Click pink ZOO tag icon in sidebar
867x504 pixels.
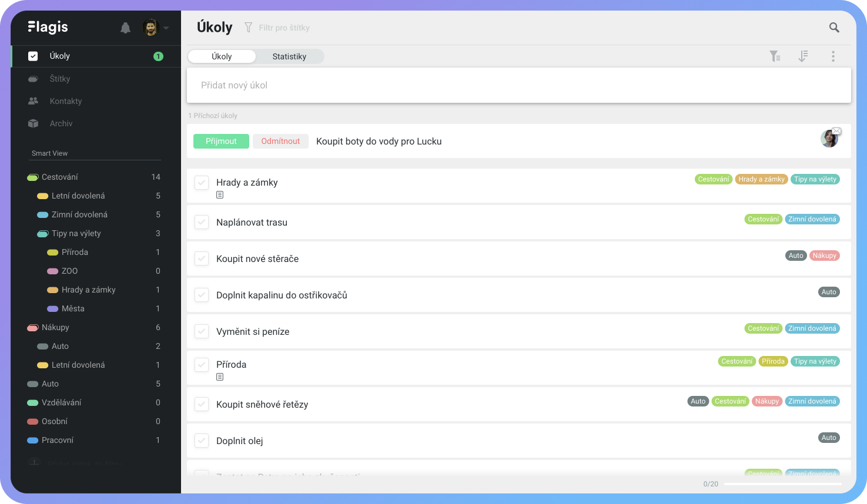[x=52, y=271]
